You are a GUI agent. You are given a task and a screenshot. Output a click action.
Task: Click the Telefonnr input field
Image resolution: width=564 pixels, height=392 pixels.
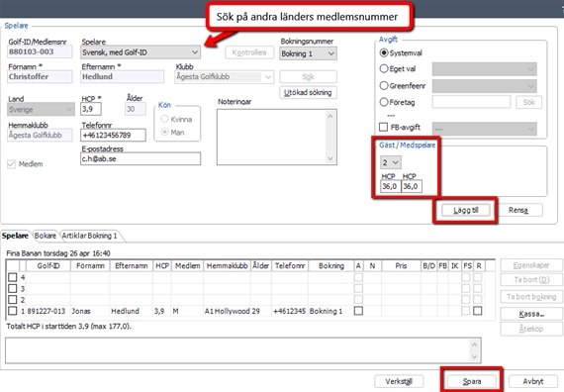point(114,136)
